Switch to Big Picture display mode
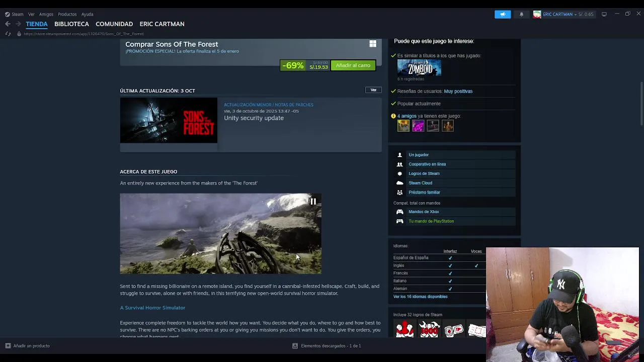The height and width of the screenshot is (362, 644). [604, 14]
